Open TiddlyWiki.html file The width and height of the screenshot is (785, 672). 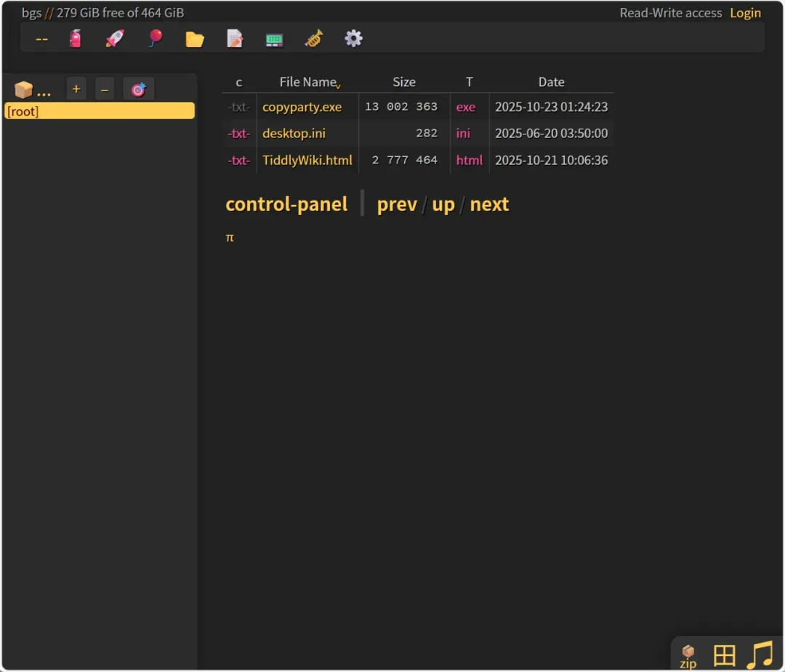click(307, 160)
